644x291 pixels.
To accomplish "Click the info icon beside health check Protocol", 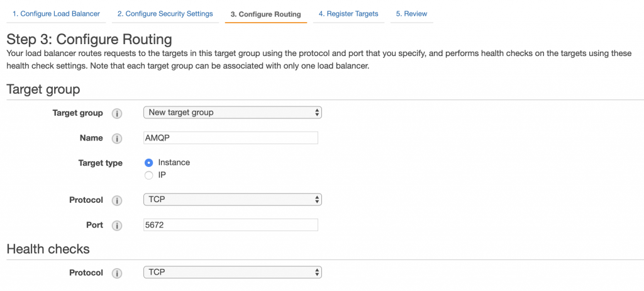I will [117, 273].
